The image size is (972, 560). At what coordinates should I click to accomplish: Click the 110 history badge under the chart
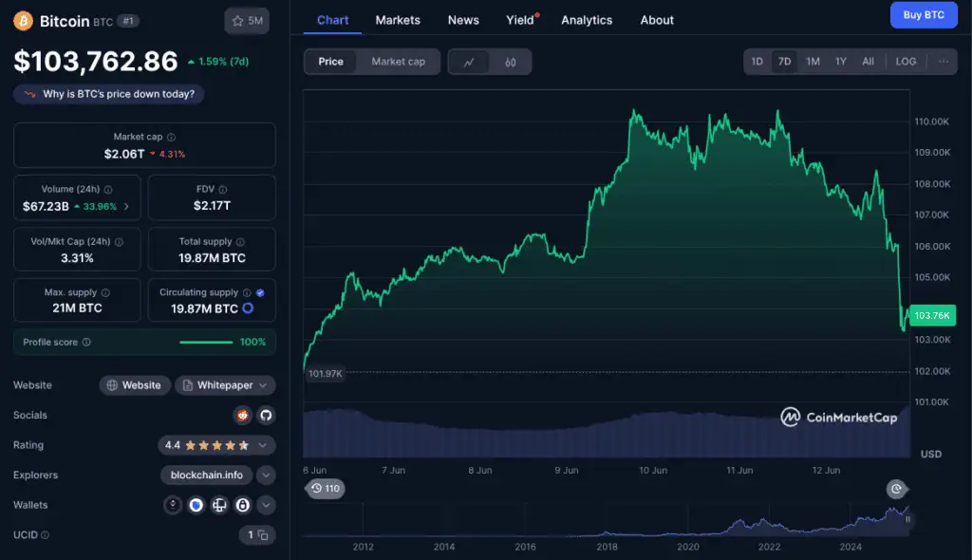(326, 489)
